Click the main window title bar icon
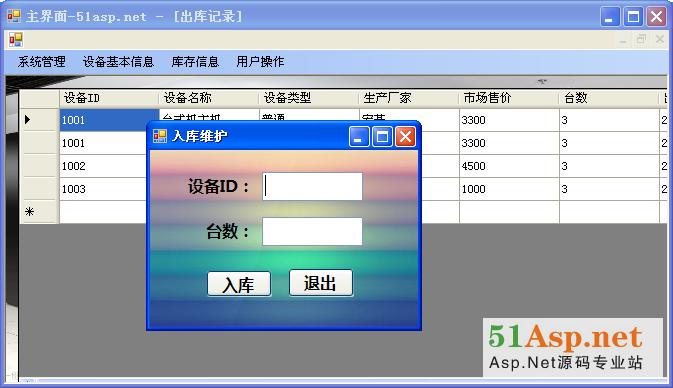The image size is (673, 388). pos(14,16)
